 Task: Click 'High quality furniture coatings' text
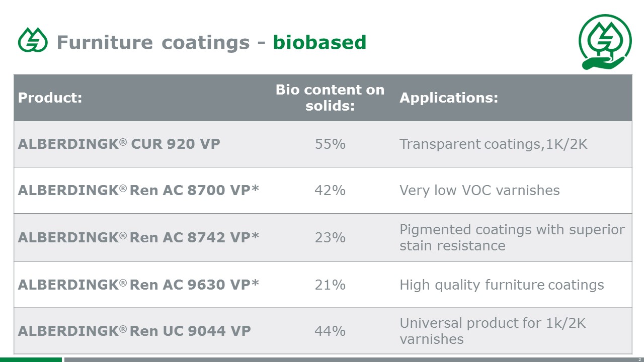pos(502,285)
